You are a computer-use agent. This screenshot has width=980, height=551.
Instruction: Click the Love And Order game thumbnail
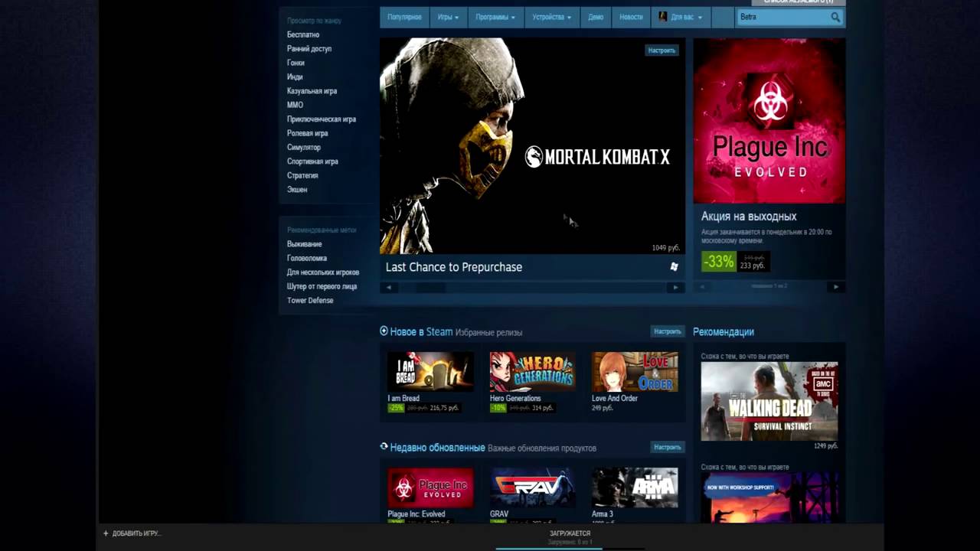click(635, 372)
